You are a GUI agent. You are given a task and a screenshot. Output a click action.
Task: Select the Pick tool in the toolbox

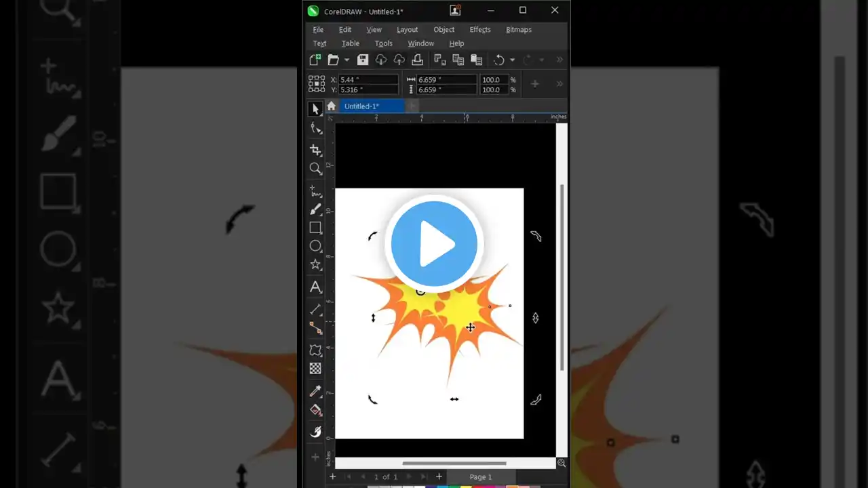coord(315,108)
